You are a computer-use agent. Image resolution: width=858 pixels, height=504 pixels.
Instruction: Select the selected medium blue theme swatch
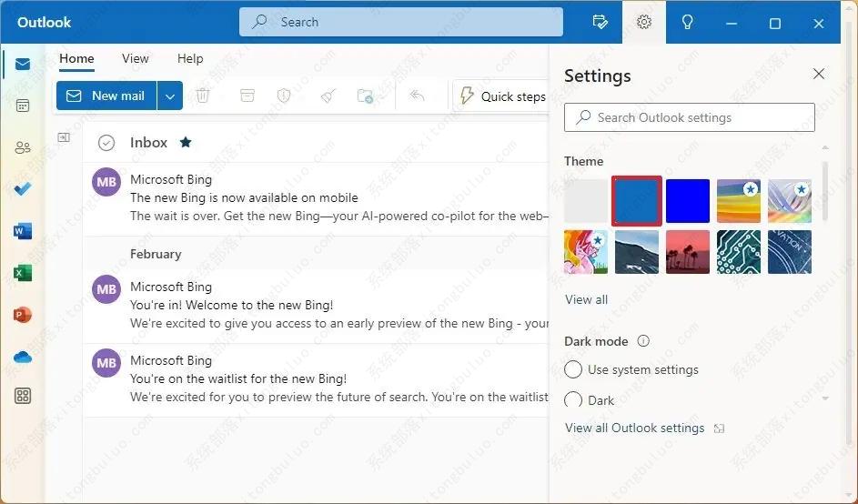pos(636,201)
